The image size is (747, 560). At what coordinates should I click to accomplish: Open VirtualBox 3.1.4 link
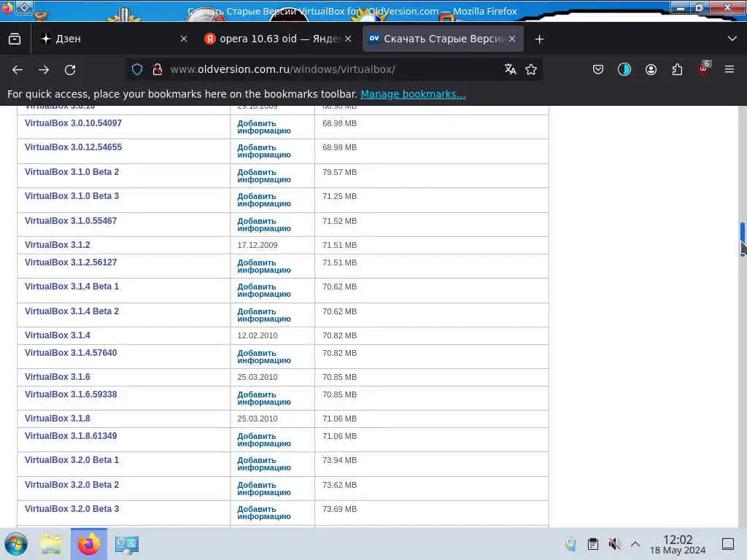[x=57, y=335]
